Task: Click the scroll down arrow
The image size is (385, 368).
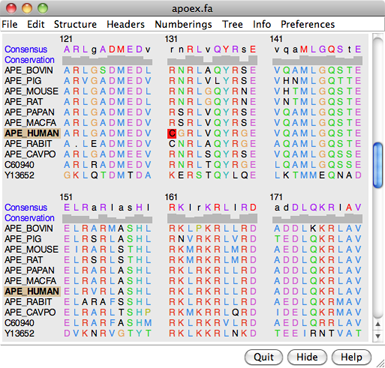Action: click(x=378, y=336)
